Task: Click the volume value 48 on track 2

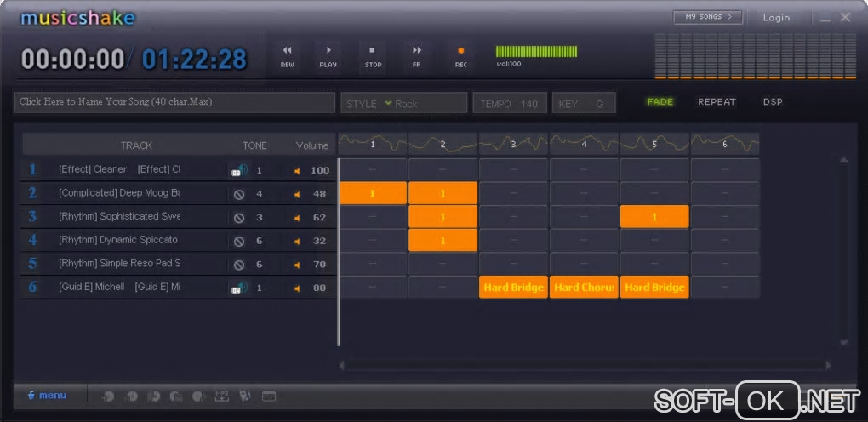Action: click(x=319, y=194)
